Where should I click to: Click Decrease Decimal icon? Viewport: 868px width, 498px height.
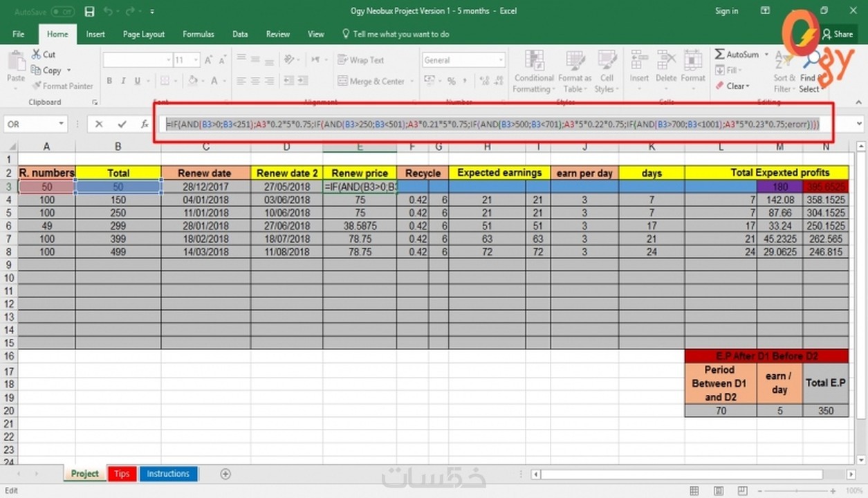(x=498, y=81)
